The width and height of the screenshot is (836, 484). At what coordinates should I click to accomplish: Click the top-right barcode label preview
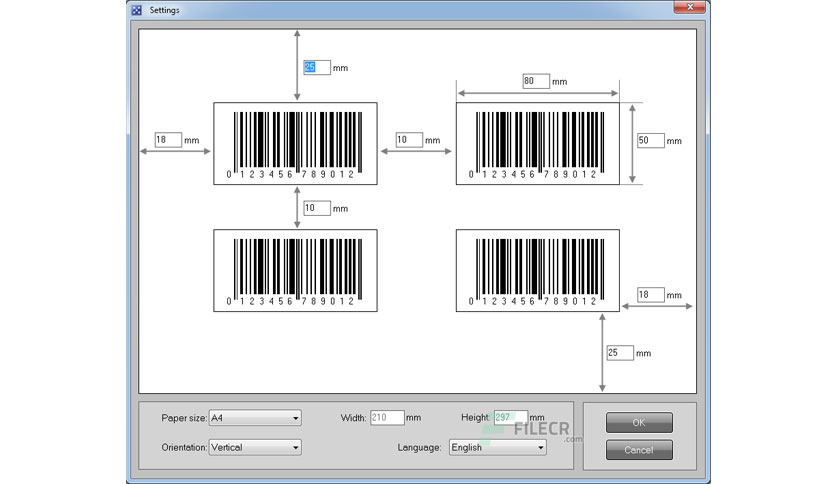(537, 143)
